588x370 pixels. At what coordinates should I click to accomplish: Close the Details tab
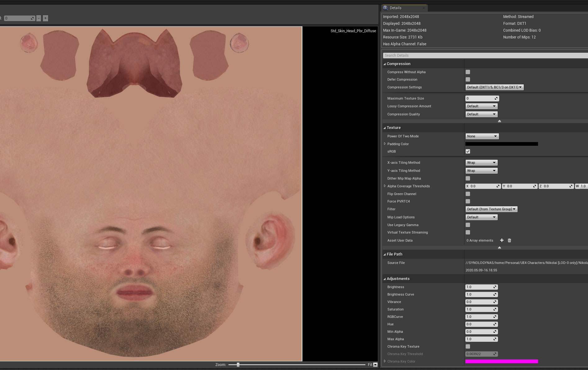click(424, 8)
